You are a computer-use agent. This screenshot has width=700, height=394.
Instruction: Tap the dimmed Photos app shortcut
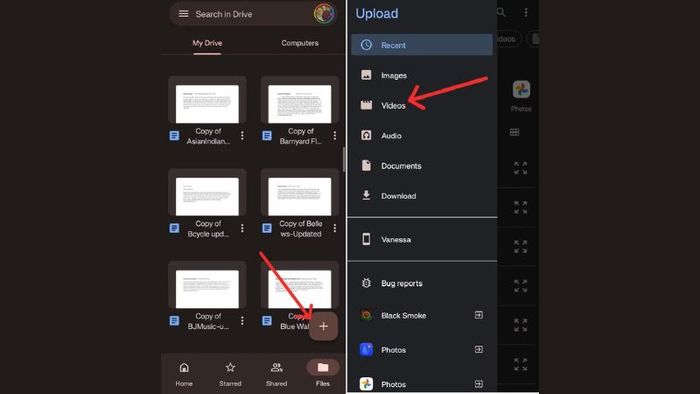[521, 95]
